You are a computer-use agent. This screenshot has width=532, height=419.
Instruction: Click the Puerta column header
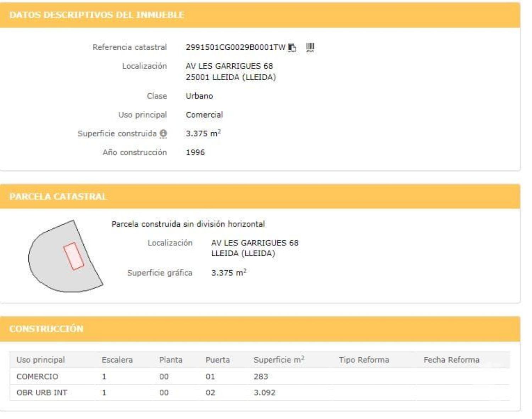tap(217, 360)
